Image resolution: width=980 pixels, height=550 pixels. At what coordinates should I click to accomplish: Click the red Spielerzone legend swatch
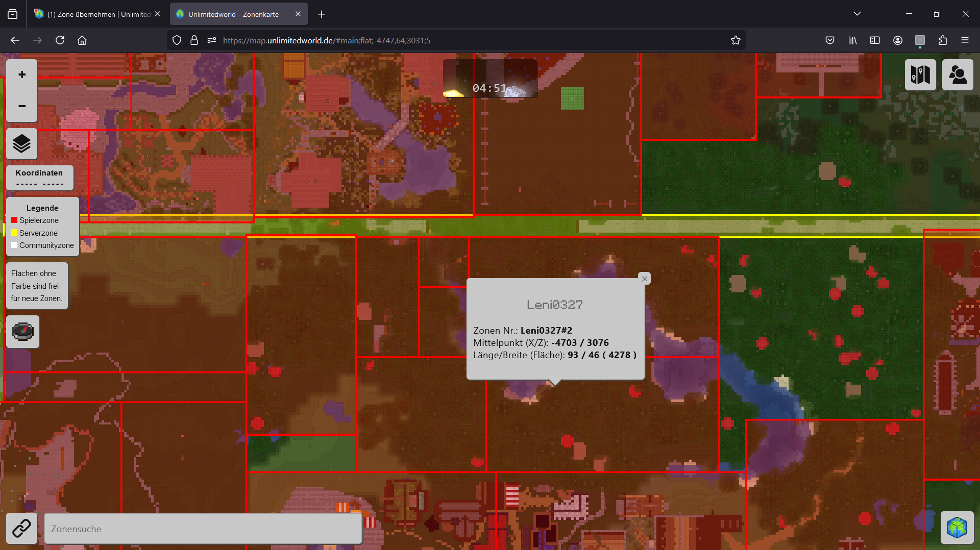(x=14, y=220)
